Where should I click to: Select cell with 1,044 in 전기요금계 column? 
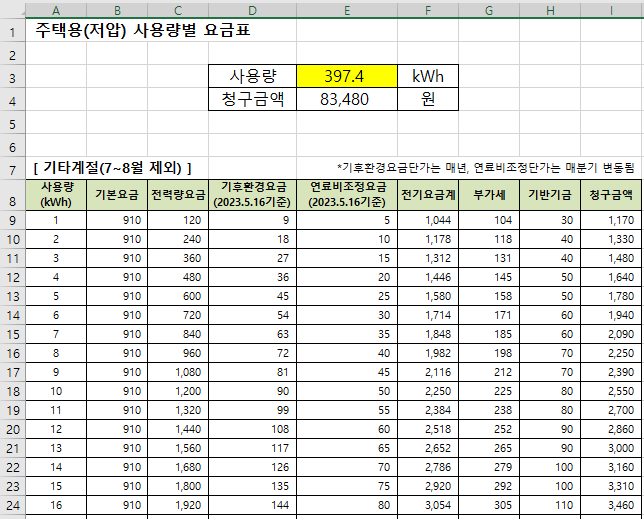coord(428,220)
